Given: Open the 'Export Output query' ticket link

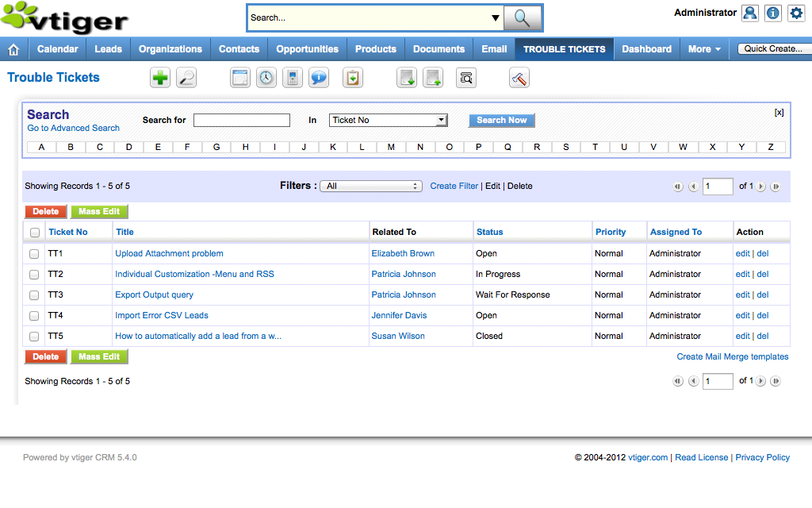Looking at the screenshot, I should point(154,295).
